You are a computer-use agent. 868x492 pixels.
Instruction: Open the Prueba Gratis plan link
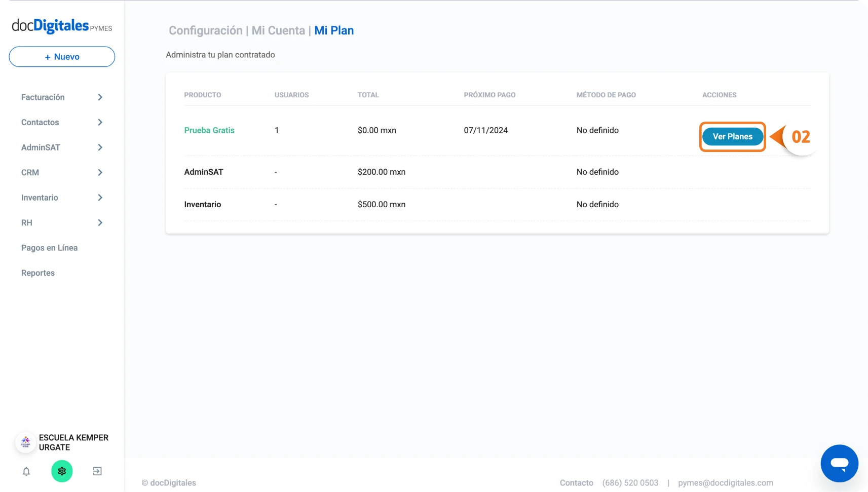(209, 130)
